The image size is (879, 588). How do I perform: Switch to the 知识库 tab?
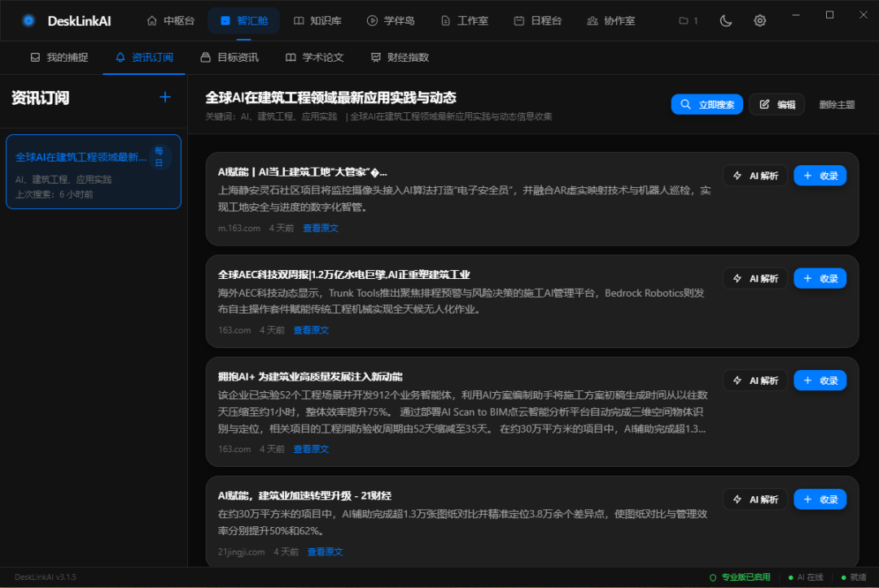(x=318, y=20)
